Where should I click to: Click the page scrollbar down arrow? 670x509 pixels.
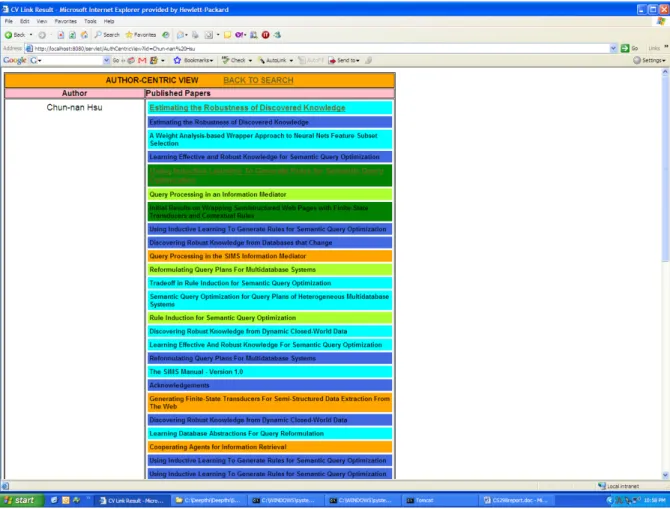pyautogui.click(x=665, y=475)
